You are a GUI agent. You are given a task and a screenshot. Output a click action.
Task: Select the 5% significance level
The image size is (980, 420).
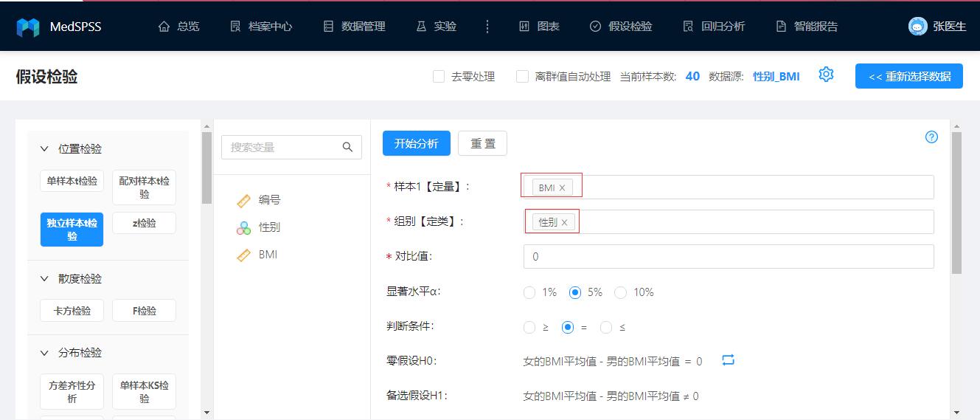(575, 292)
